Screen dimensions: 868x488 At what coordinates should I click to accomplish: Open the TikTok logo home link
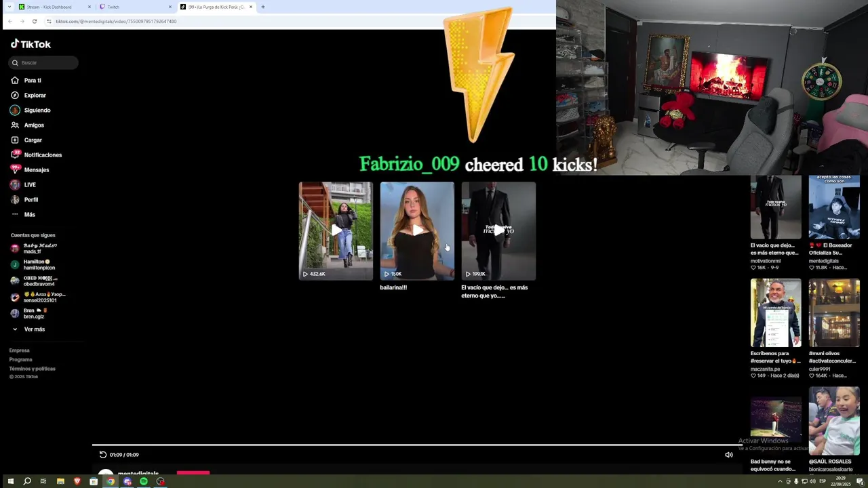coord(31,44)
